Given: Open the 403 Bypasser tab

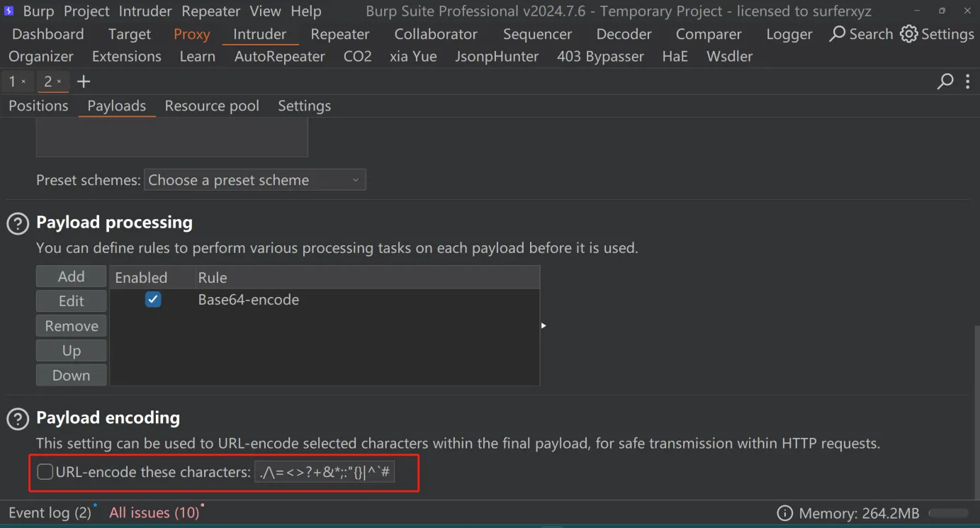Looking at the screenshot, I should (601, 56).
